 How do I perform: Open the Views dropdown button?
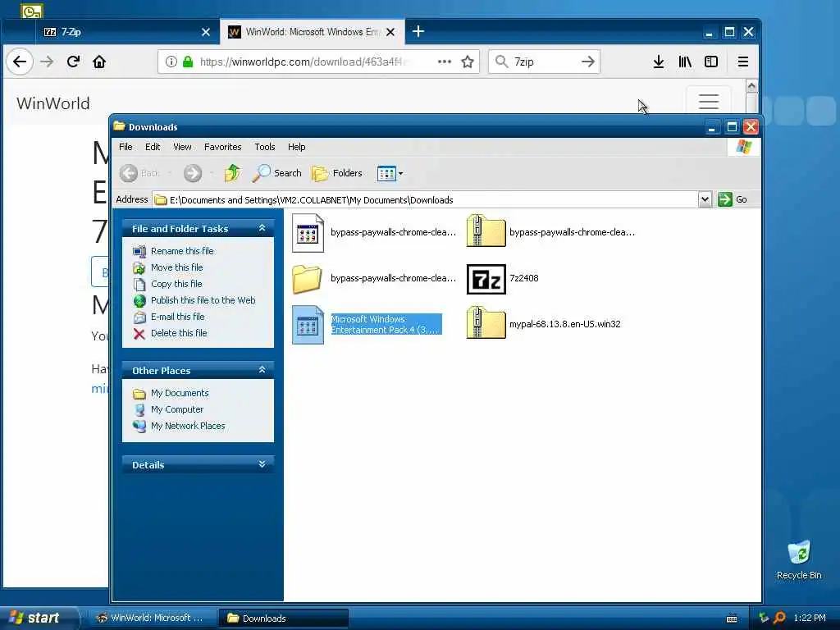pos(390,173)
